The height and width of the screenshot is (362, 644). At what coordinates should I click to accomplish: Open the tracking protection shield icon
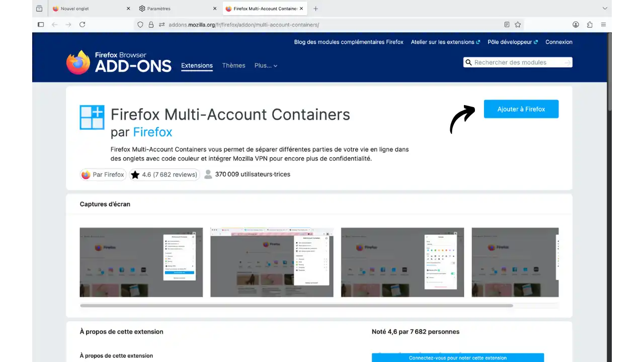pos(140,24)
